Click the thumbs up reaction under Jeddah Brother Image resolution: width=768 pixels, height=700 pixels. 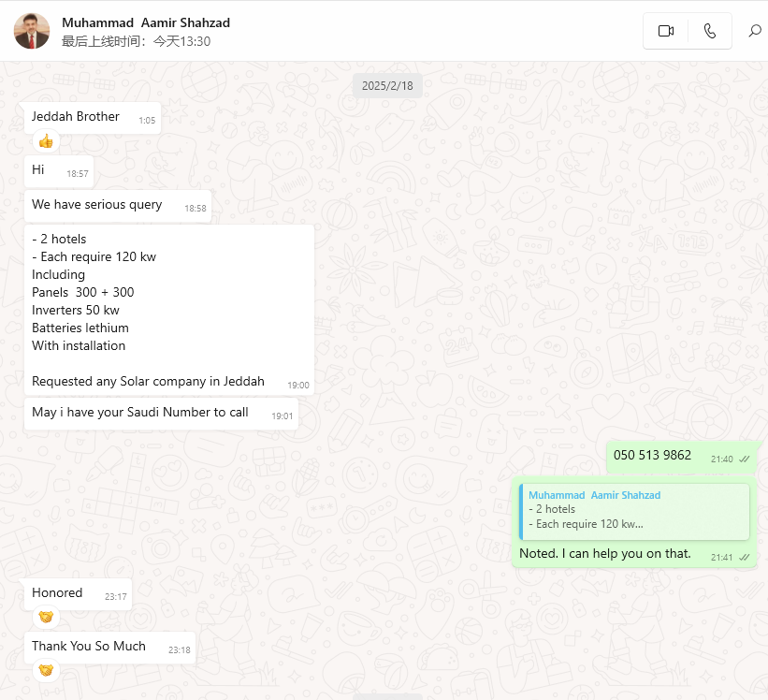(x=46, y=141)
